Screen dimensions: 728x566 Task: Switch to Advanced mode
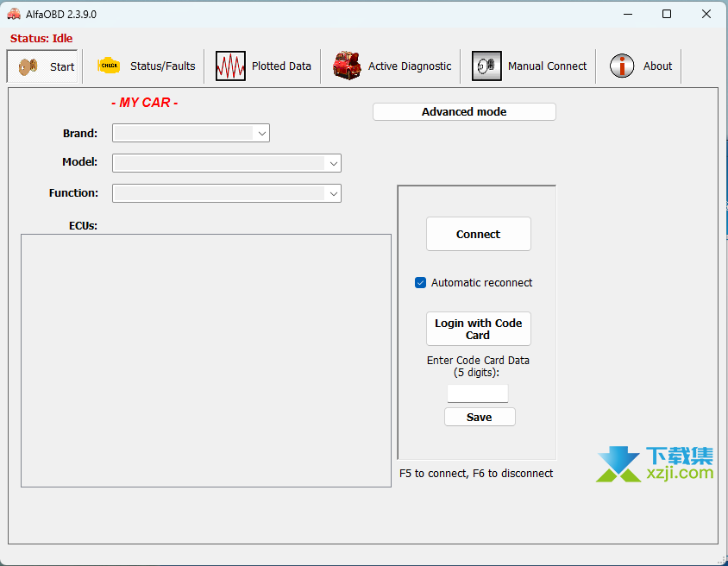pyautogui.click(x=464, y=112)
